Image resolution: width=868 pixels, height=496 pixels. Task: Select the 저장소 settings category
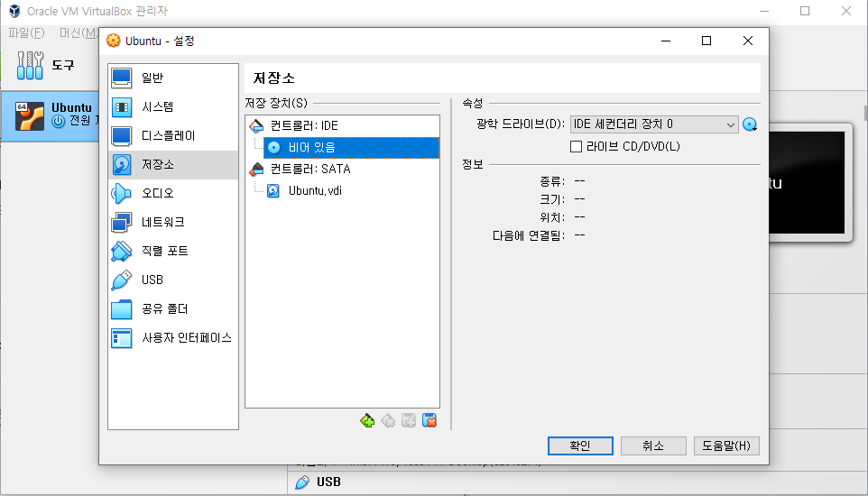[x=173, y=164]
